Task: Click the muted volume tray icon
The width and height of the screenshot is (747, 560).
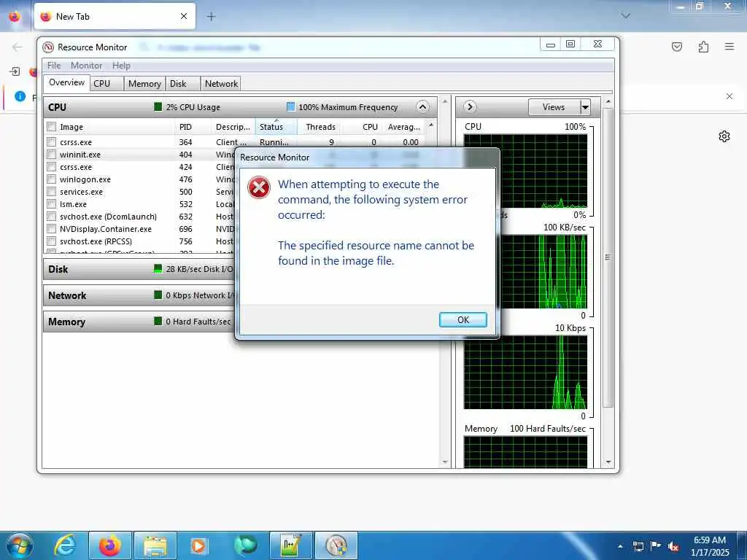Action: coord(673,547)
